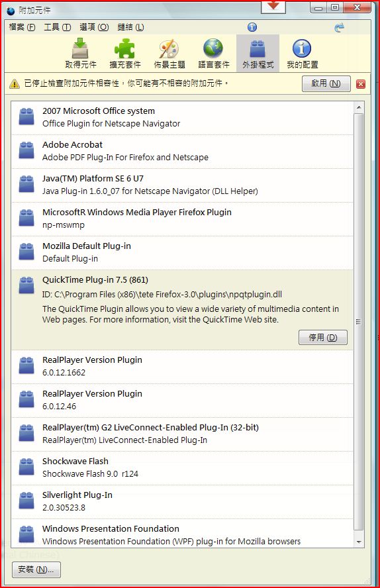Select the Java(TM) Platform SE 6 U7 entry
This screenshot has width=380, height=588.
(x=183, y=185)
